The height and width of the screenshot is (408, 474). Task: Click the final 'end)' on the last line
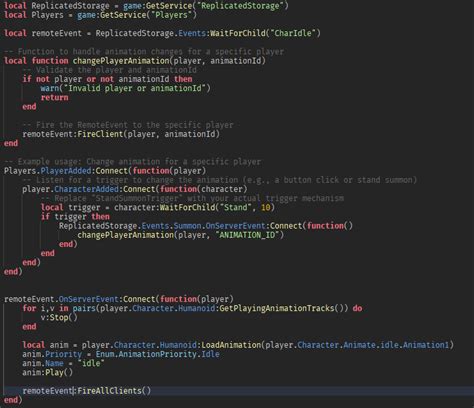13,400
